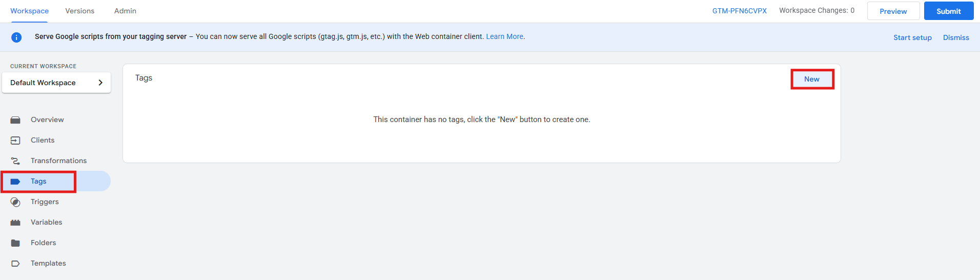This screenshot has width=980, height=280.
Task: Click the GTM-PFN6CVPX container ID link
Action: point(739,11)
